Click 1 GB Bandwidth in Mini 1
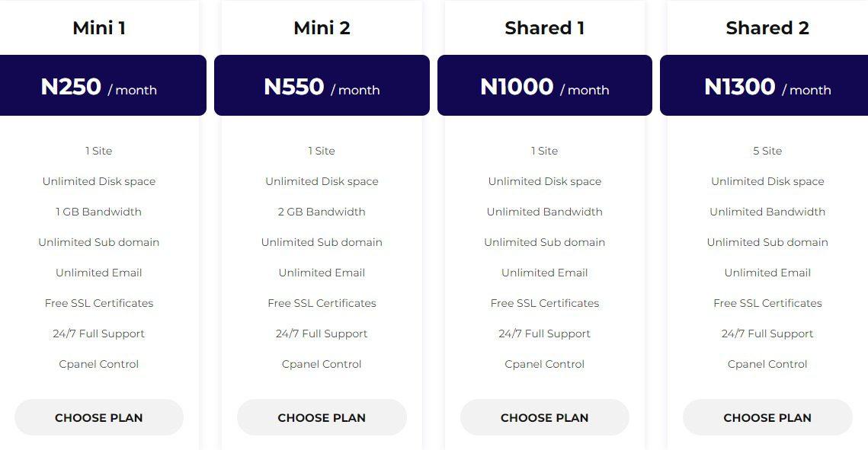The image size is (868, 450). tap(98, 212)
